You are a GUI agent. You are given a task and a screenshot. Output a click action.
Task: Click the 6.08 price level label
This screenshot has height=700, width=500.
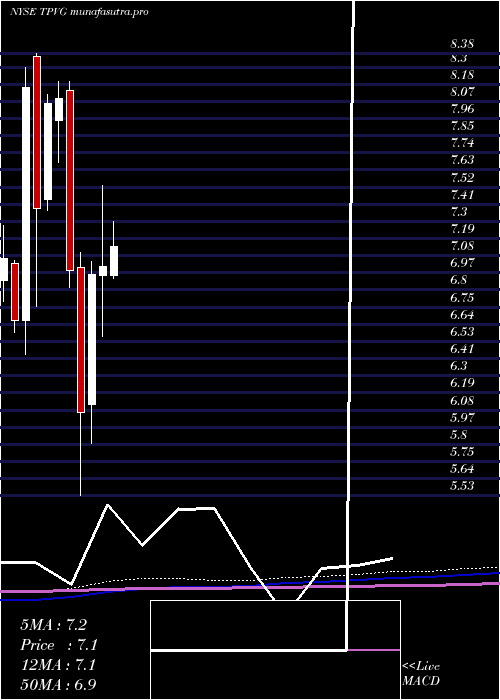click(462, 400)
